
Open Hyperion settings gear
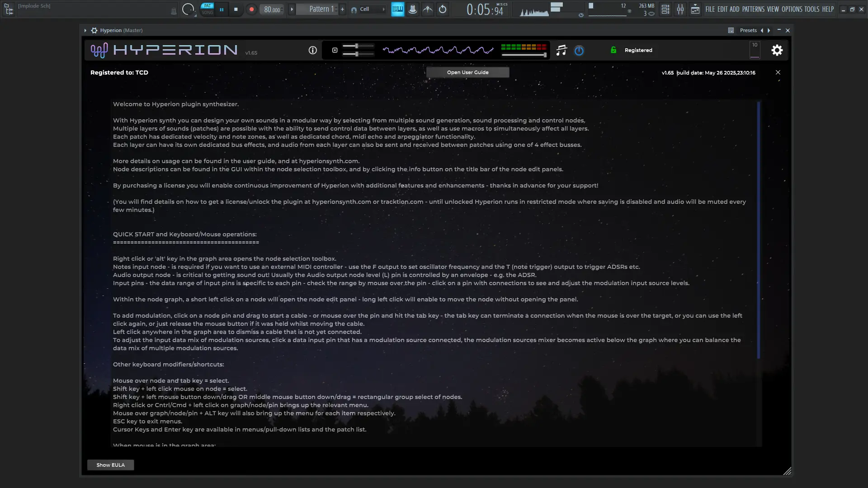click(777, 50)
